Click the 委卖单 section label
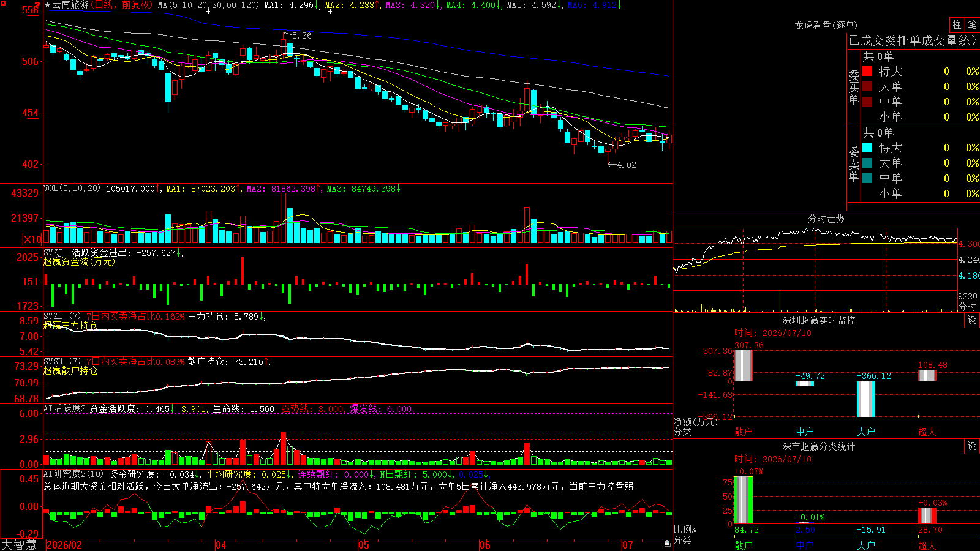This screenshot has width=980, height=551. [x=854, y=163]
